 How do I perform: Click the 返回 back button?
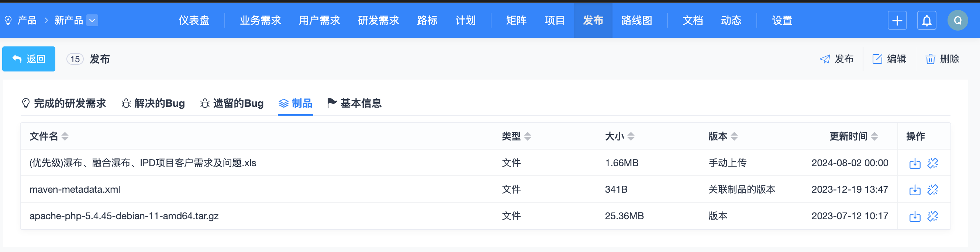29,59
